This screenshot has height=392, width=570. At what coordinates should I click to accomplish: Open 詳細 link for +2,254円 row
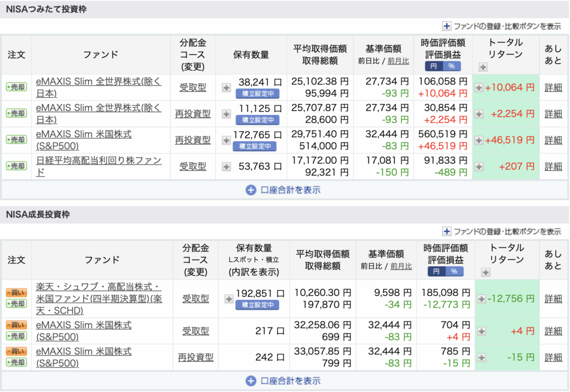click(x=553, y=114)
